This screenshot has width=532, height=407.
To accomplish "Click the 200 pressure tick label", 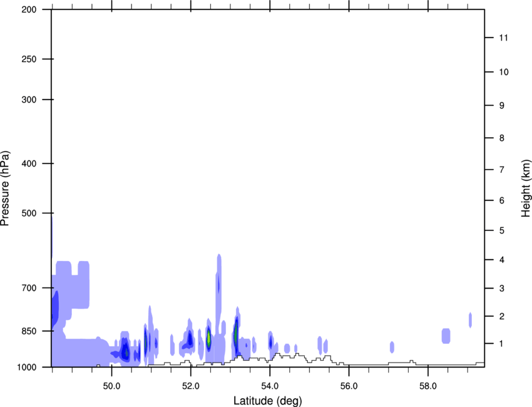I will (x=29, y=9).
